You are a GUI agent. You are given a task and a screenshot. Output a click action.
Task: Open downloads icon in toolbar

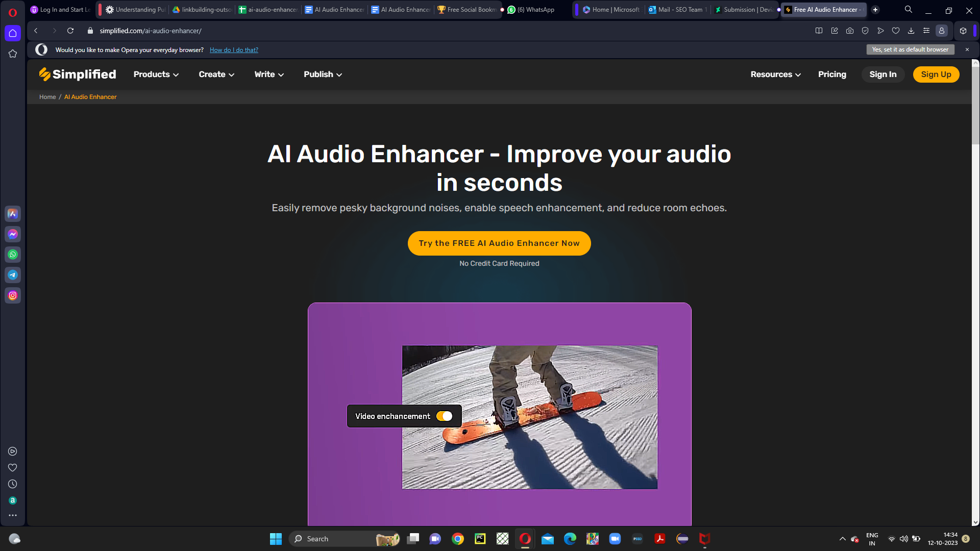(x=911, y=31)
